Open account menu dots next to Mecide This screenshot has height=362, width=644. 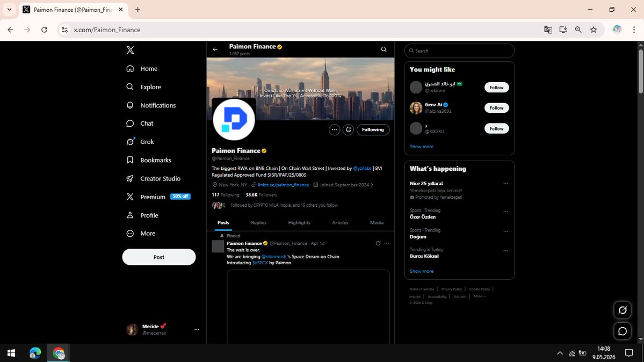click(197, 330)
